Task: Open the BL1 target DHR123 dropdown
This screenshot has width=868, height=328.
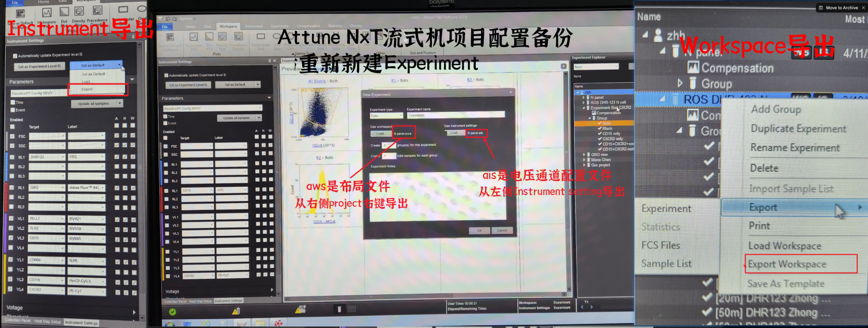Action: pyautogui.click(x=63, y=157)
